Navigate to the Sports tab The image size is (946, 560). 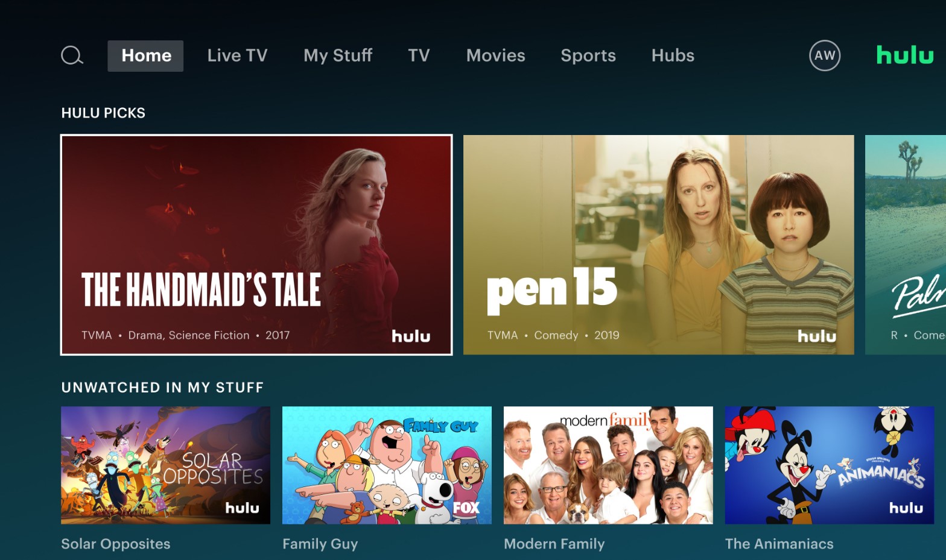click(x=588, y=55)
